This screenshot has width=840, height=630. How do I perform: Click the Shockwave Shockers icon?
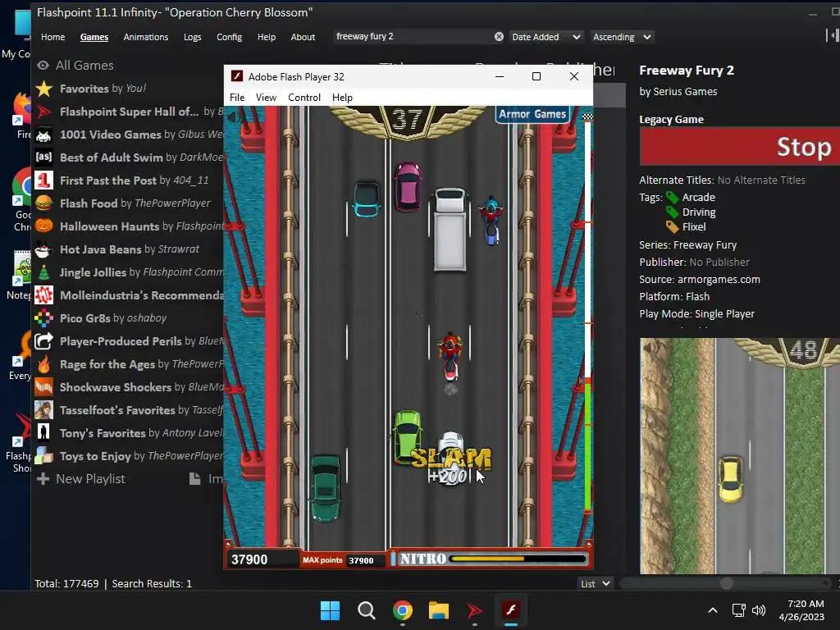pyautogui.click(x=44, y=387)
